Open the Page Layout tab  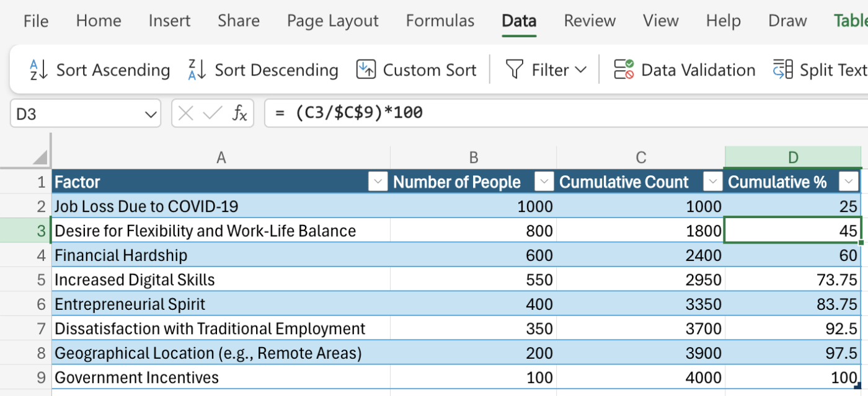[x=332, y=21]
